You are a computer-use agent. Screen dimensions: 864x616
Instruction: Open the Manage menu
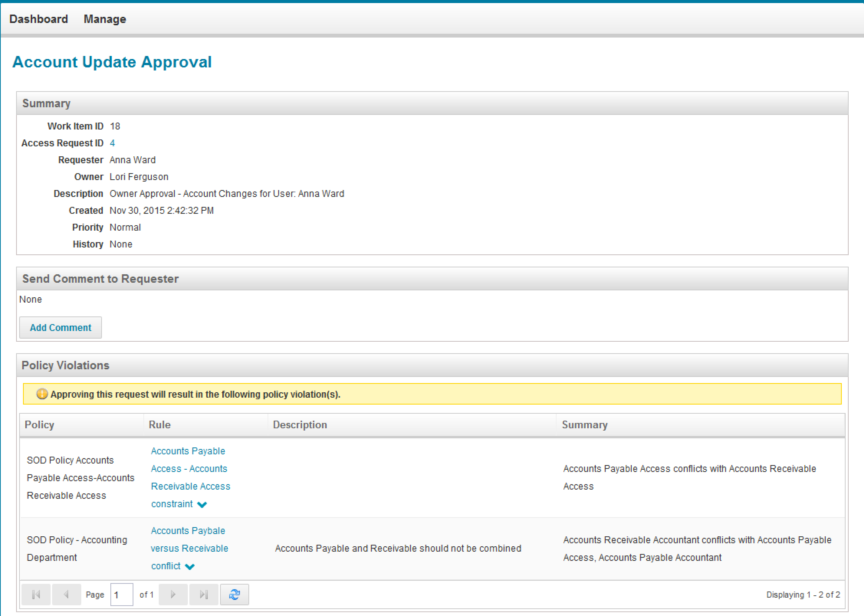pos(105,19)
